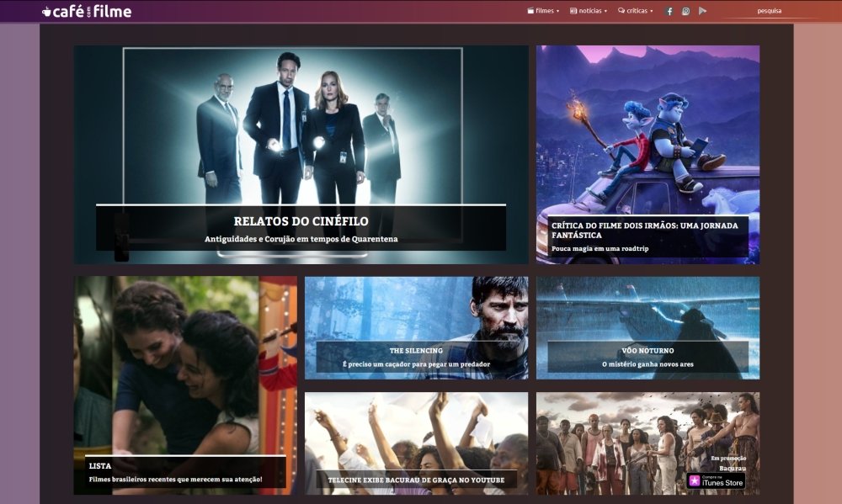Screen dimensions: 842x504
Task: Expand the críticas dropdown arrow
Action: (x=652, y=12)
